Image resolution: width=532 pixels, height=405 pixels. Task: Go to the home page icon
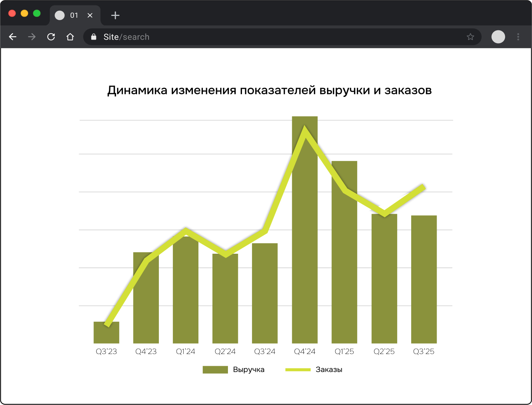(x=70, y=37)
